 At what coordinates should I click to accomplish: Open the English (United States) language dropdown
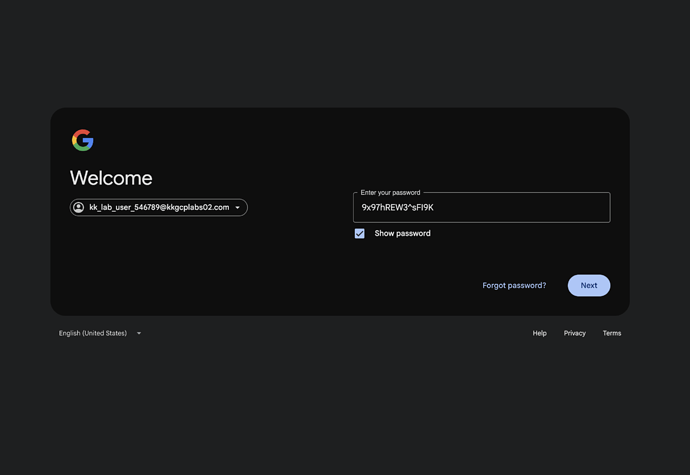point(100,333)
